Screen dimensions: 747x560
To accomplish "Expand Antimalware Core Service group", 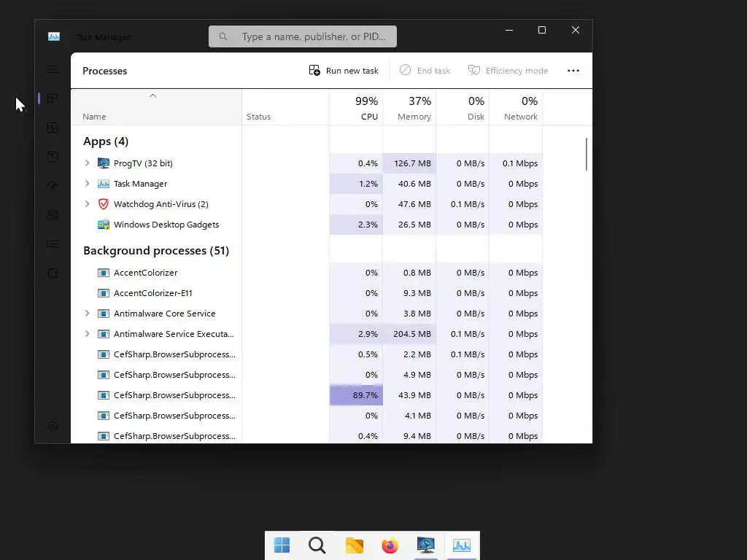I will click(x=88, y=314).
